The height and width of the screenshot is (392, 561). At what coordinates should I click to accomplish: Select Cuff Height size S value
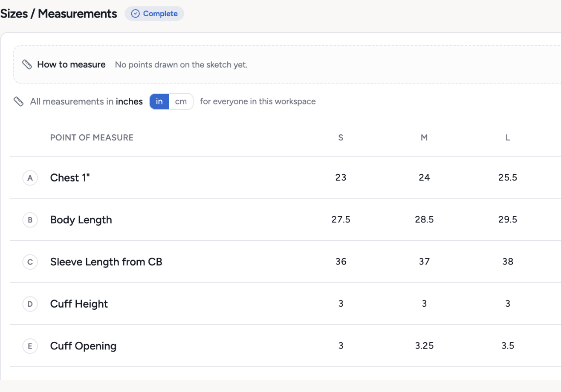click(x=341, y=304)
